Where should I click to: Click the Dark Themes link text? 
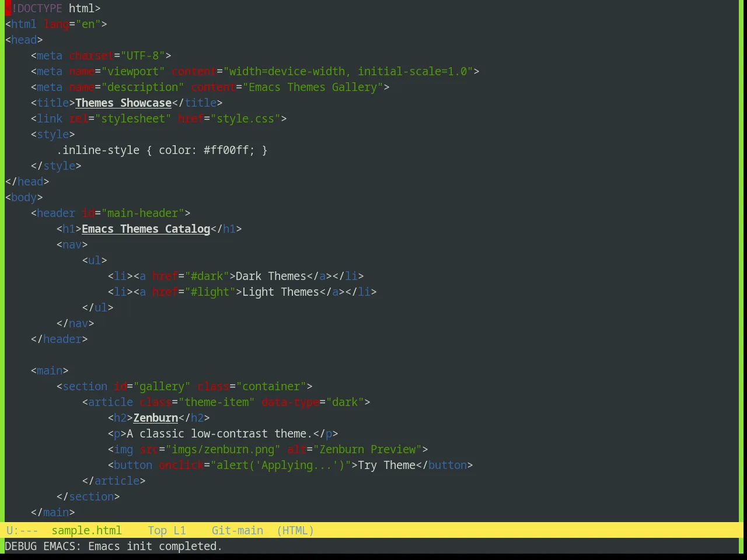[271, 276]
